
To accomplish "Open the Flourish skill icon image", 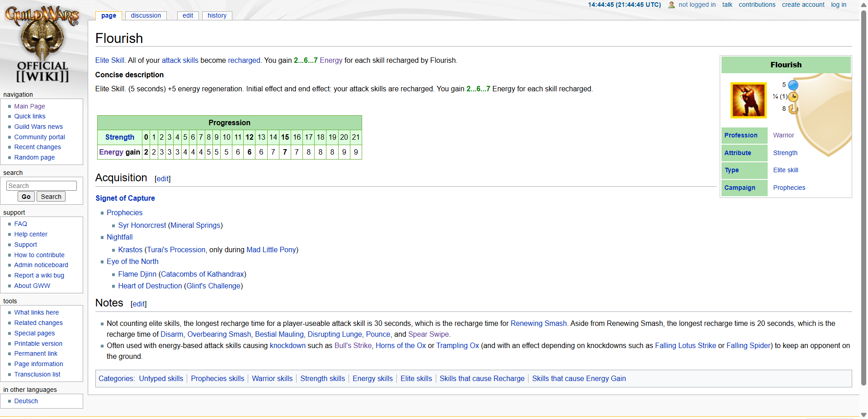I will (749, 100).
